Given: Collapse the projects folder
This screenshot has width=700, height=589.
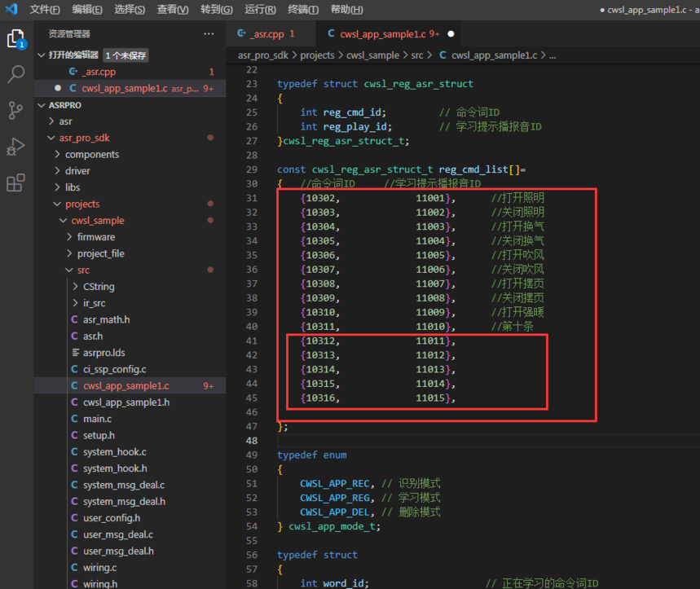Looking at the screenshot, I should click(x=57, y=204).
